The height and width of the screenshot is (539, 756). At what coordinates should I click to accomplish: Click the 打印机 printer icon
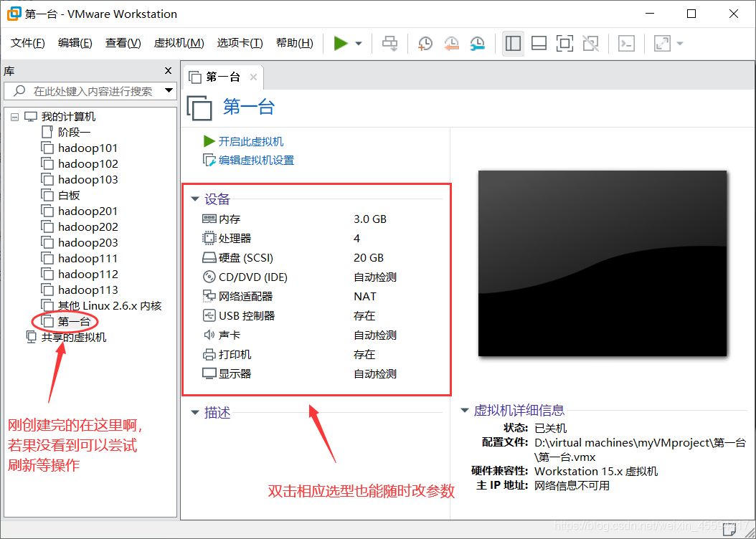pos(209,355)
